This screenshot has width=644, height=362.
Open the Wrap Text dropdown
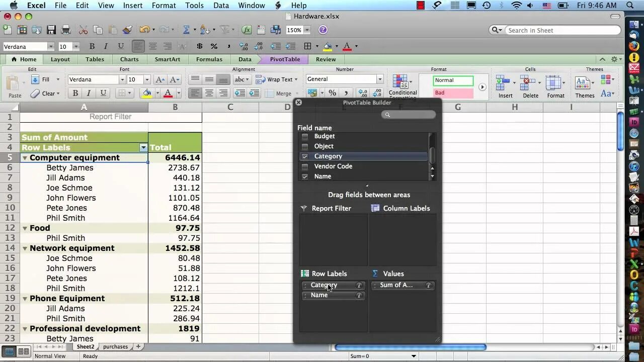(x=296, y=79)
